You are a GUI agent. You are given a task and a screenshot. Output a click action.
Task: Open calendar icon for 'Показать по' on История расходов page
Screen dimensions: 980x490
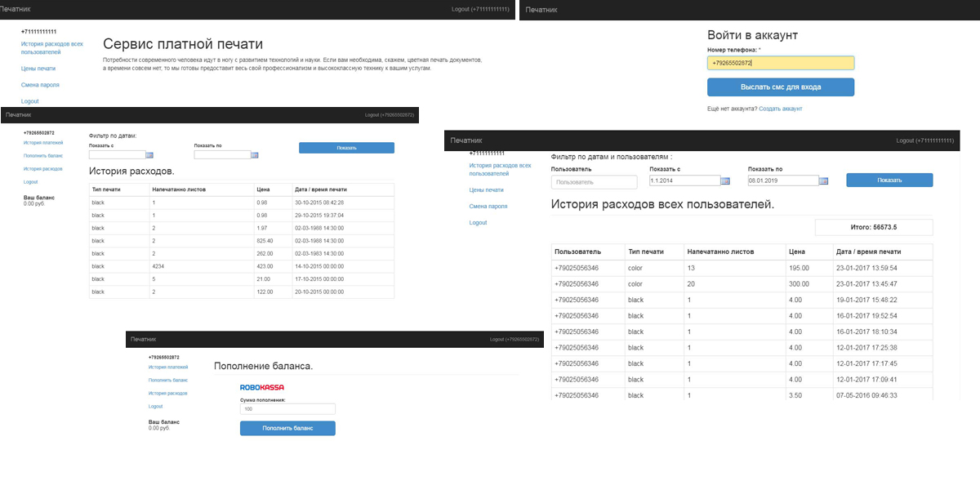[255, 154]
